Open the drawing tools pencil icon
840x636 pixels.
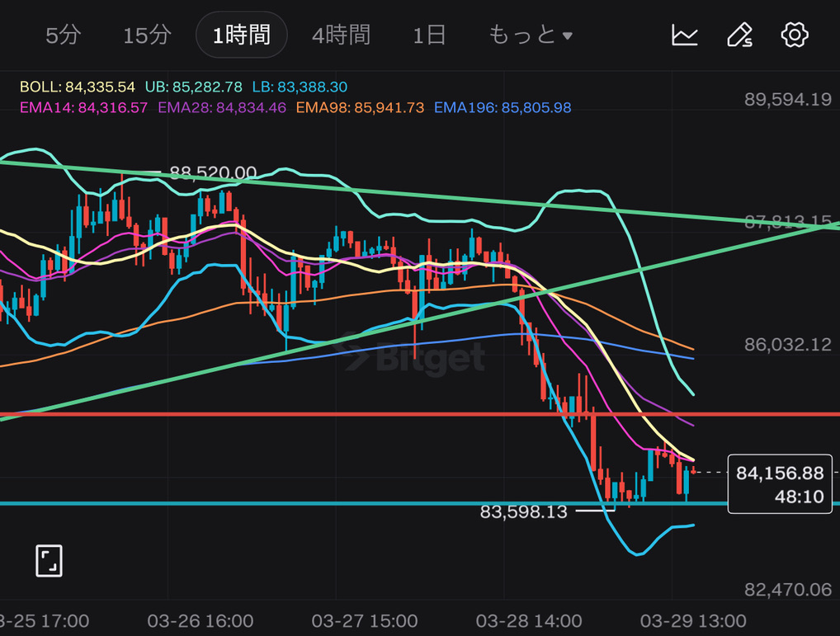(739, 35)
